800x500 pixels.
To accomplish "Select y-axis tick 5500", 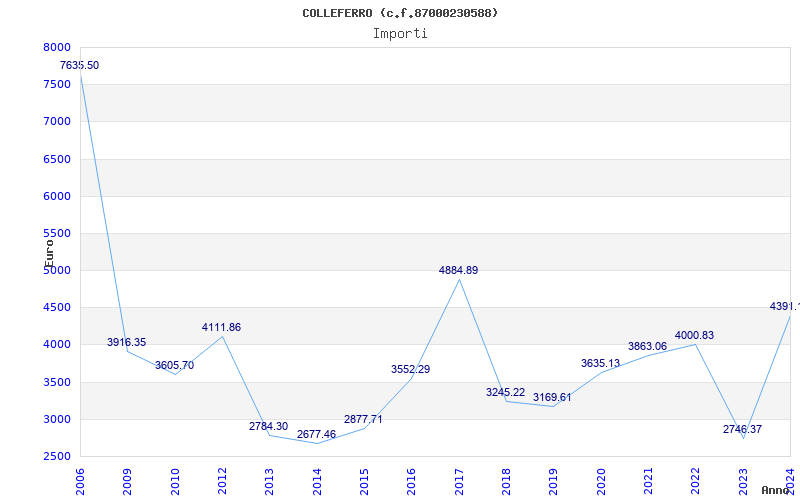I will click(57, 234).
